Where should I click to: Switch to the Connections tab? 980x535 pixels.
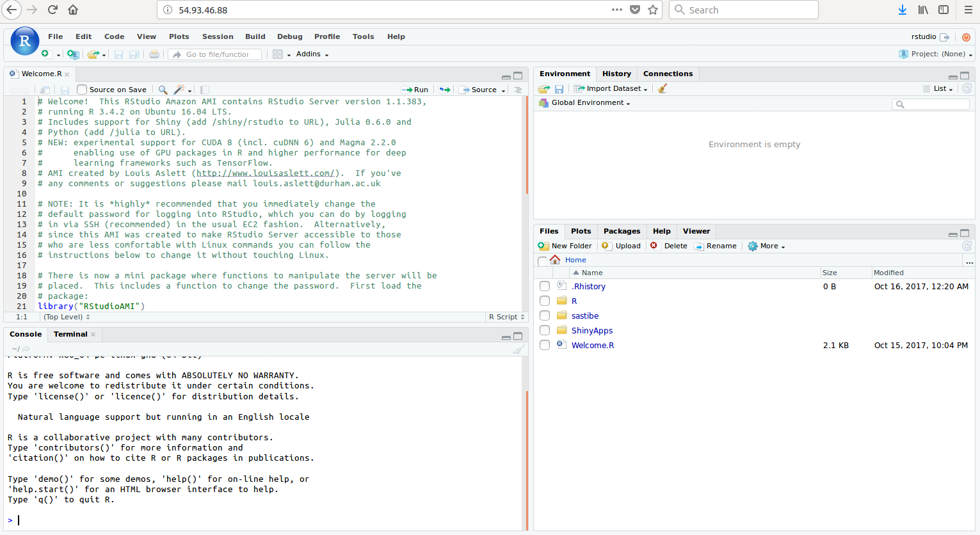coord(668,74)
